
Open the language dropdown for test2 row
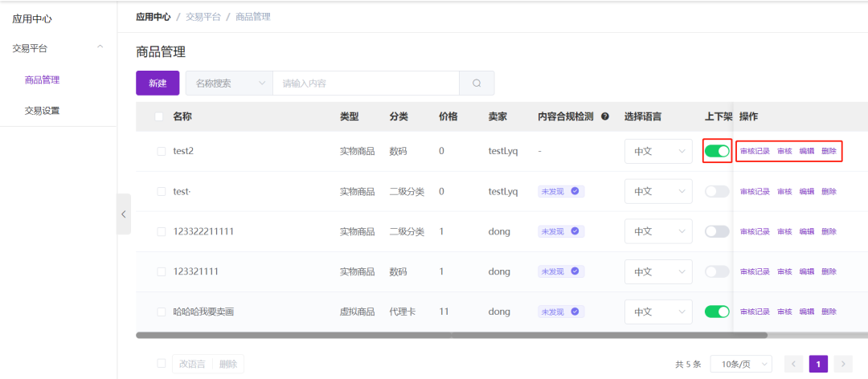658,151
